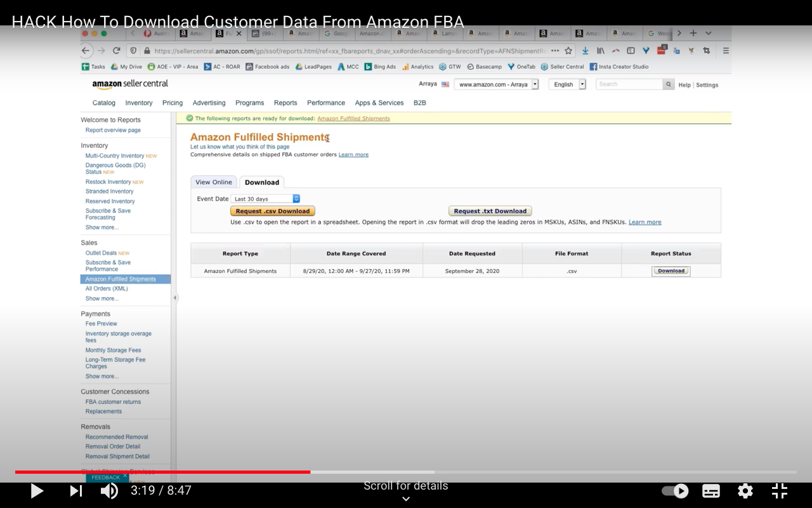
Task: Open the Insta Creator Studio bookmark
Action: coord(619,67)
